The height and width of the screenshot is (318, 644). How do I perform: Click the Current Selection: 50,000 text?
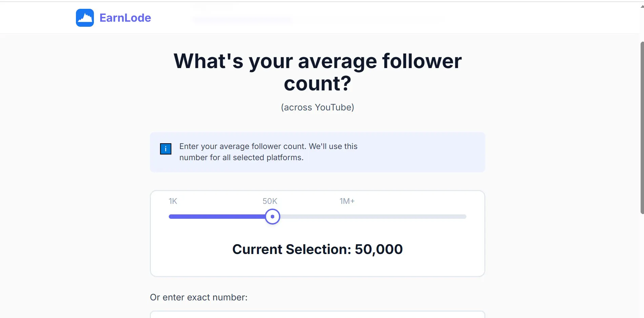pyautogui.click(x=318, y=249)
